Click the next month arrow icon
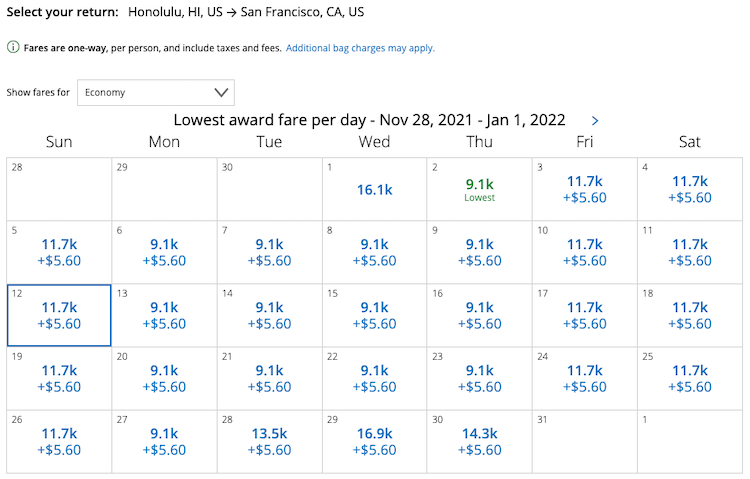 [595, 121]
